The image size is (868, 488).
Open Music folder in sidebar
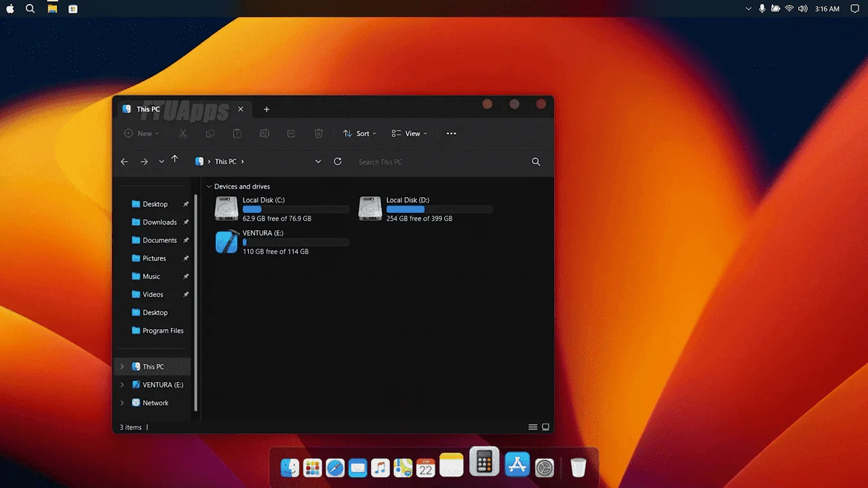click(151, 277)
